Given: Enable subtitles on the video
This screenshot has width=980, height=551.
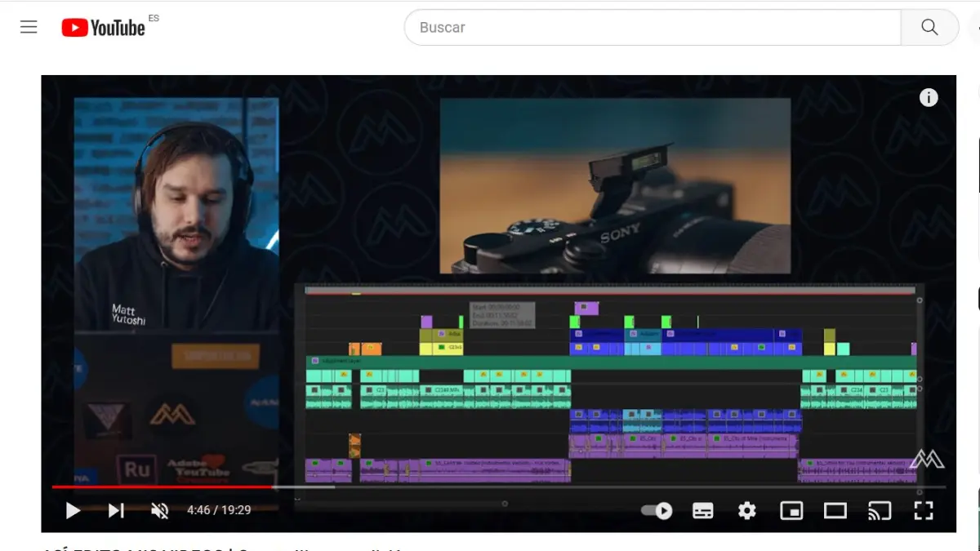Looking at the screenshot, I should tap(702, 510).
